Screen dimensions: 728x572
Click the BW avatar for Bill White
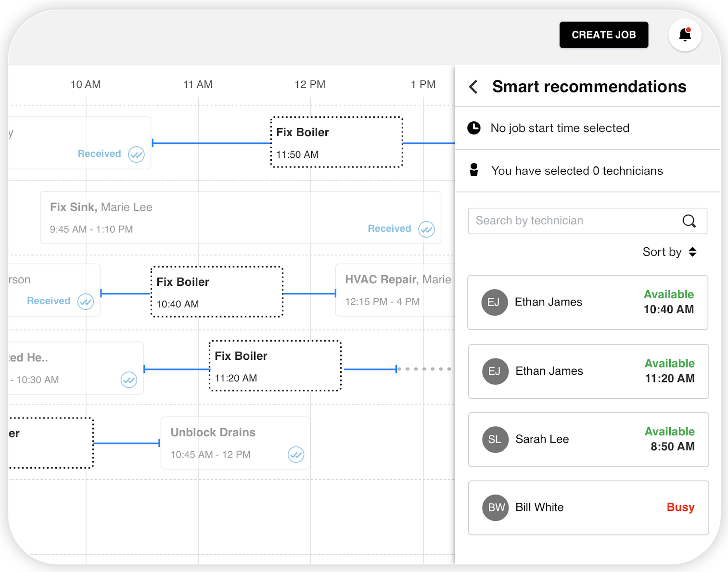coord(496,508)
